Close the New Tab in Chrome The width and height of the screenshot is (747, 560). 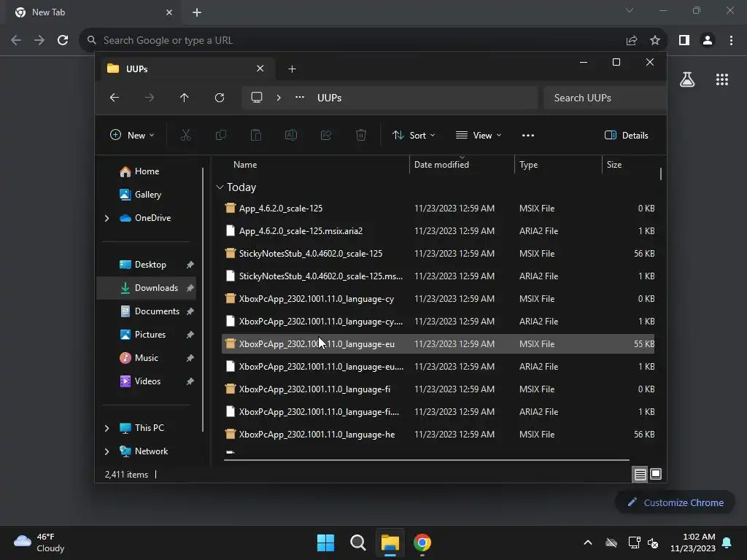point(169,12)
